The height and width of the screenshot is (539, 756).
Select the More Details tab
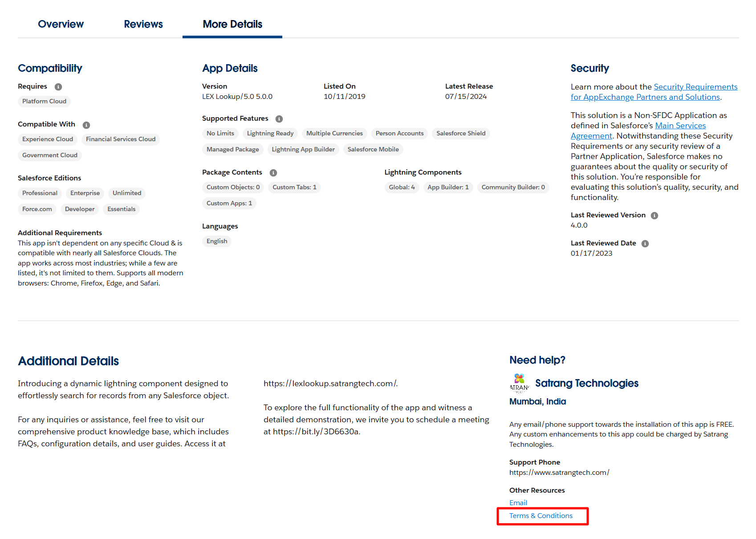click(x=232, y=24)
